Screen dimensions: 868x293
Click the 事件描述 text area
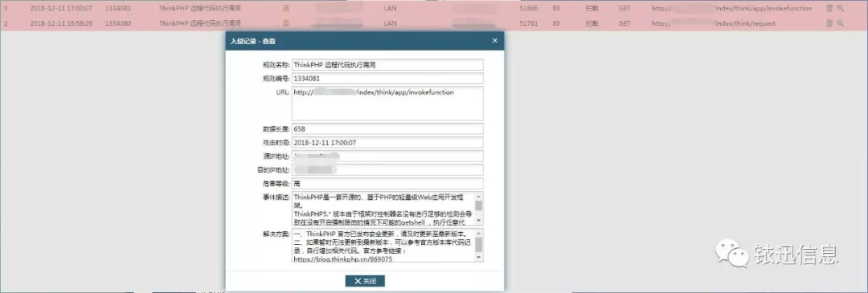pyautogui.click(x=383, y=209)
